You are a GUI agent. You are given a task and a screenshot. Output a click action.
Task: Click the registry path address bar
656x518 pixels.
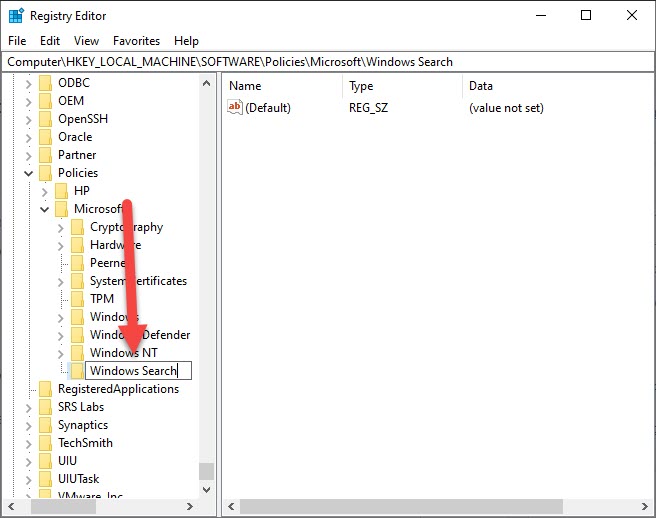pyautogui.click(x=327, y=61)
